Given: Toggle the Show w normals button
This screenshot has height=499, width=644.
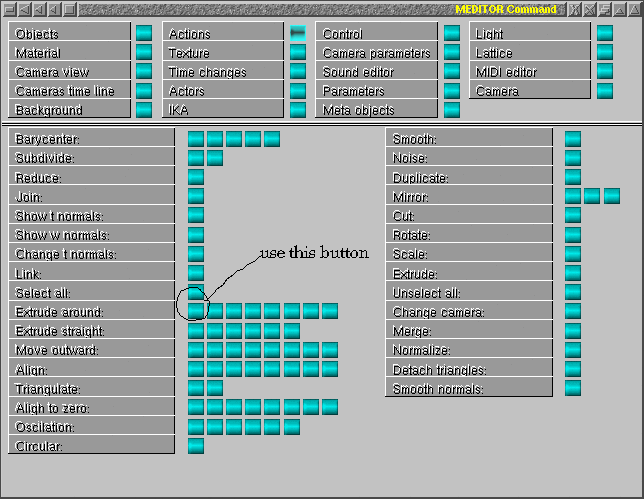Looking at the screenshot, I should click(x=196, y=235).
